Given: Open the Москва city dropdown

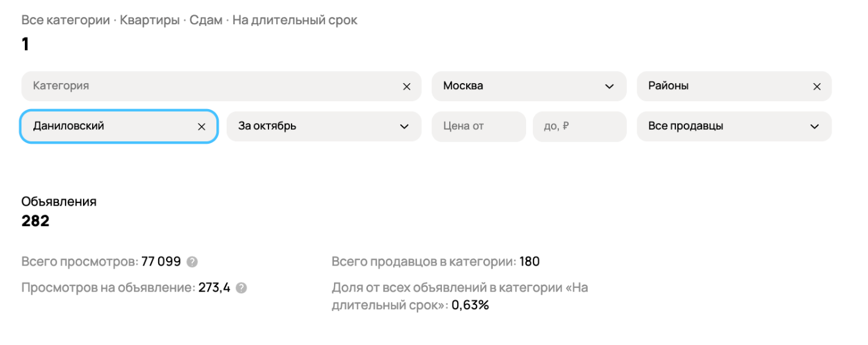Looking at the screenshot, I should click(x=521, y=86).
